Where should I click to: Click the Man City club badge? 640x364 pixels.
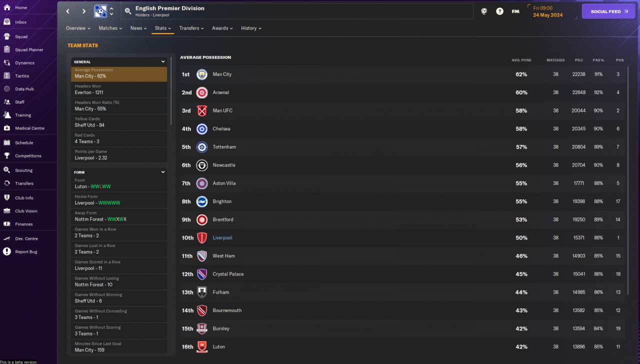202,74
